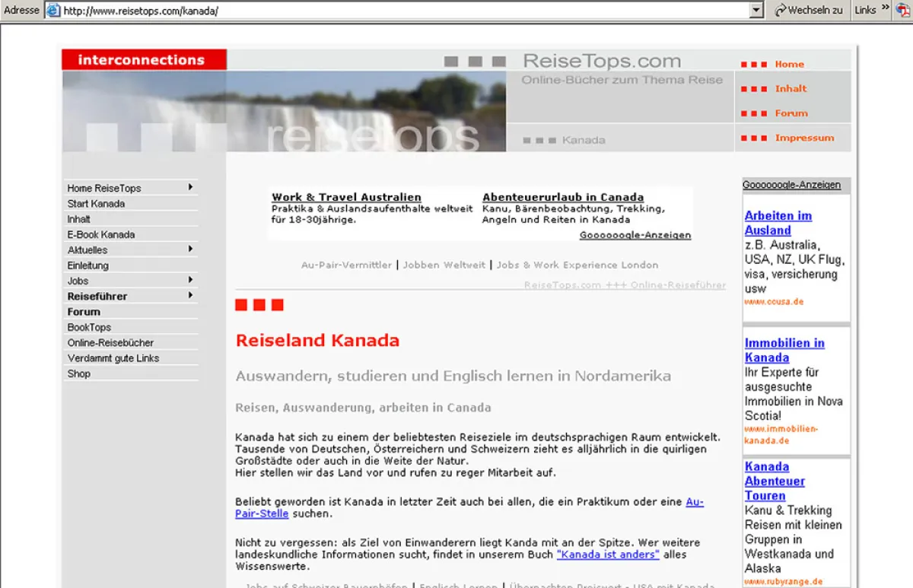913x588 pixels.
Task: Select Start Kanada in the sidebar menu
Action: [x=96, y=204]
